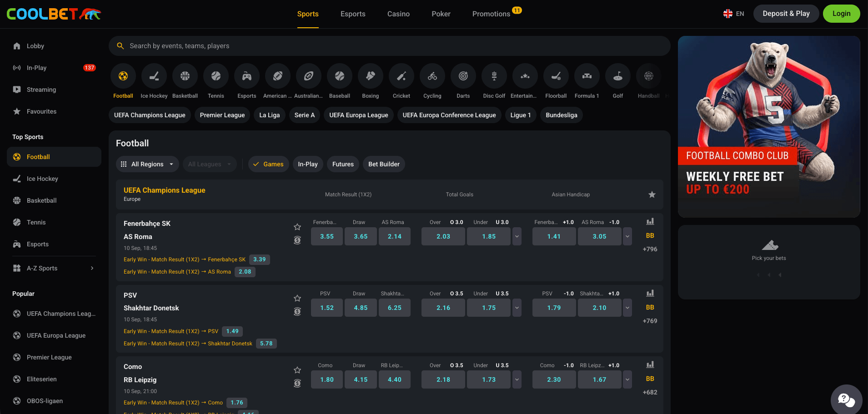Toggle the Futures filter chip
This screenshot has width=868, height=414.
point(343,164)
